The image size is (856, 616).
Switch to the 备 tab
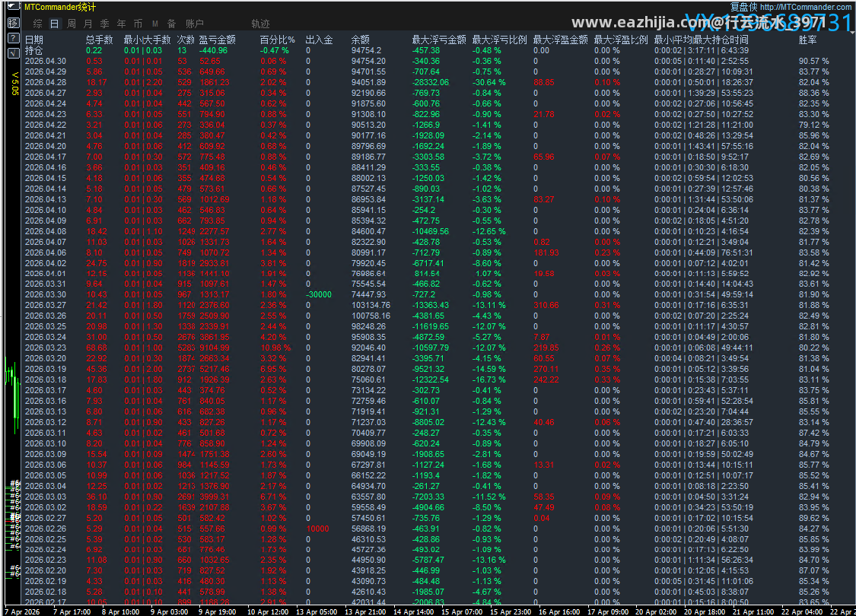171,24
